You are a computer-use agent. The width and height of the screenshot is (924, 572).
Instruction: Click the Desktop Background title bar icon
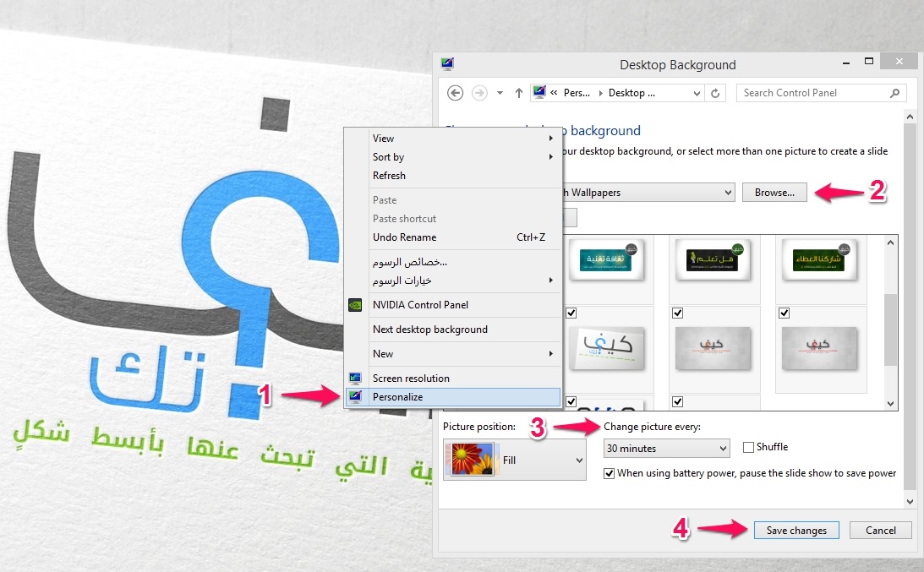point(447,63)
